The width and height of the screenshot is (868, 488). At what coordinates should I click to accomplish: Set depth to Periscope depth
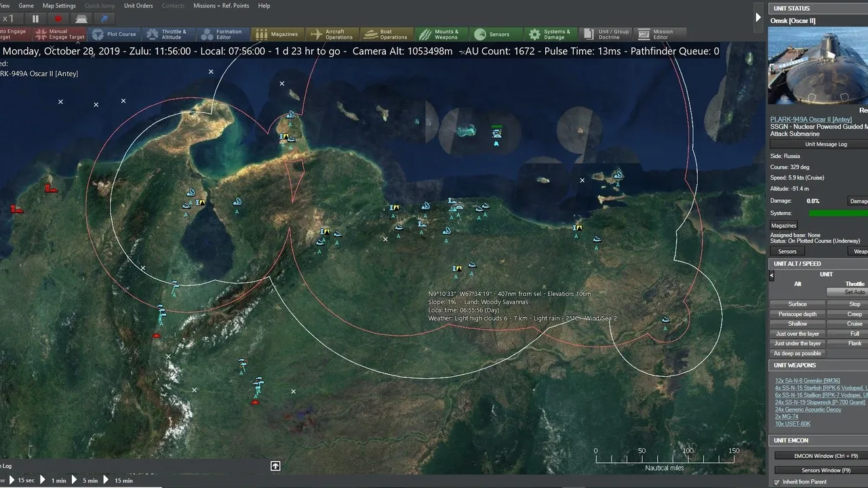797,314
